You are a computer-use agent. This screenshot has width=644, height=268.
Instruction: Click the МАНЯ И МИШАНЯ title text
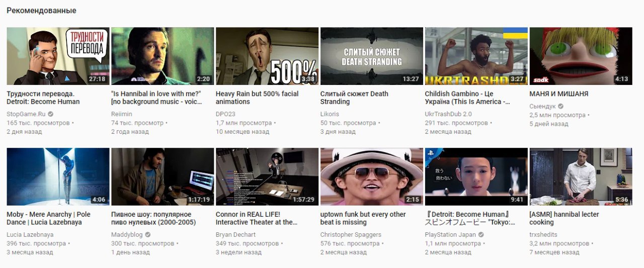[559, 94]
